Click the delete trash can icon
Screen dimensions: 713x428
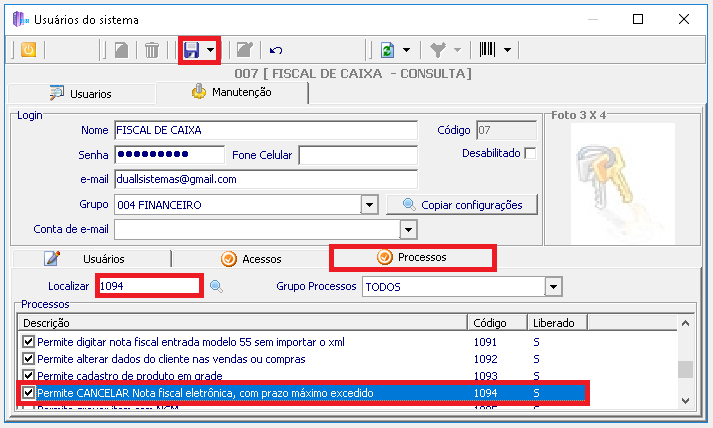pos(151,49)
